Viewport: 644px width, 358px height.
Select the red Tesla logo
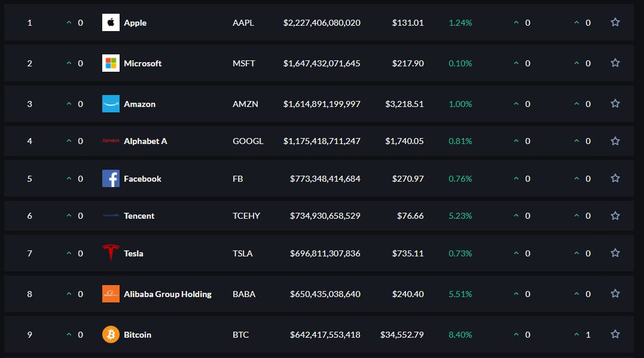(x=111, y=253)
